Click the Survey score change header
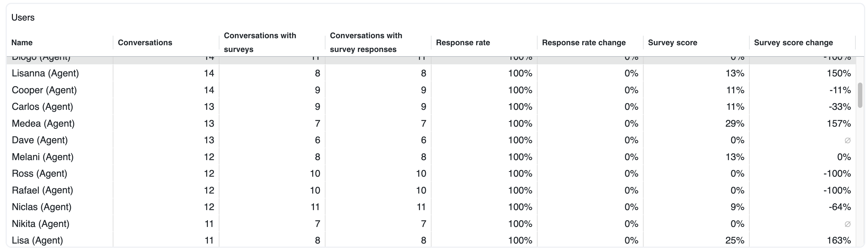Screen dimensions: 868x250 [x=793, y=42]
